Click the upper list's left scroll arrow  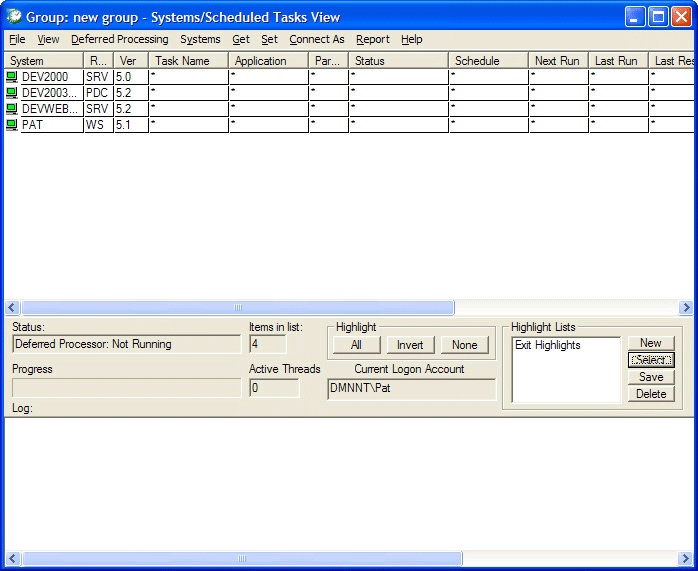click(x=12, y=308)
